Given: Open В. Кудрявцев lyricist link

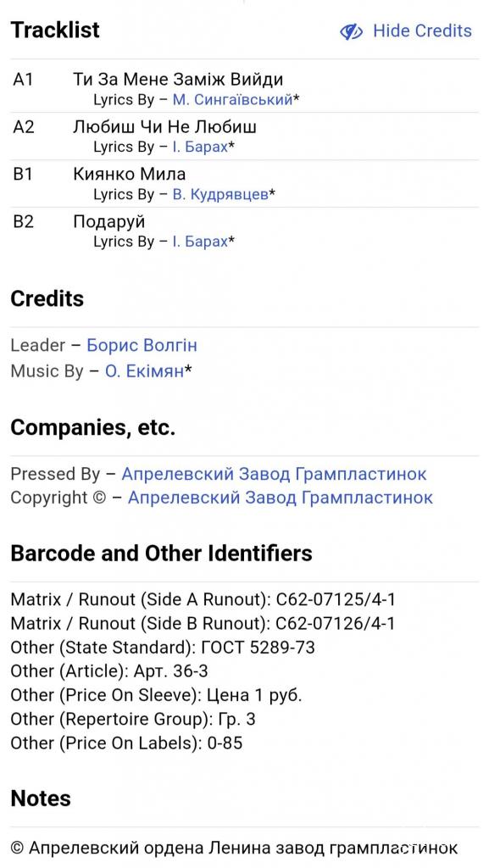Looking at the screenshot, I should tap(220, 194).
